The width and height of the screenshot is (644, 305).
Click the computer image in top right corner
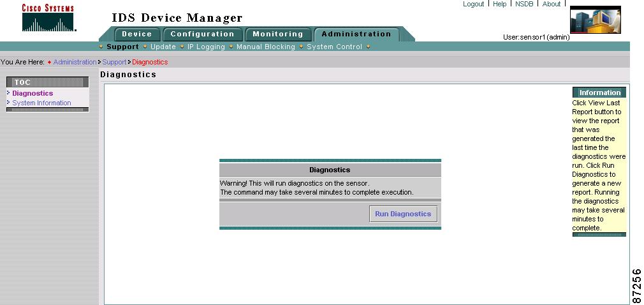click(x=595, y=20)
